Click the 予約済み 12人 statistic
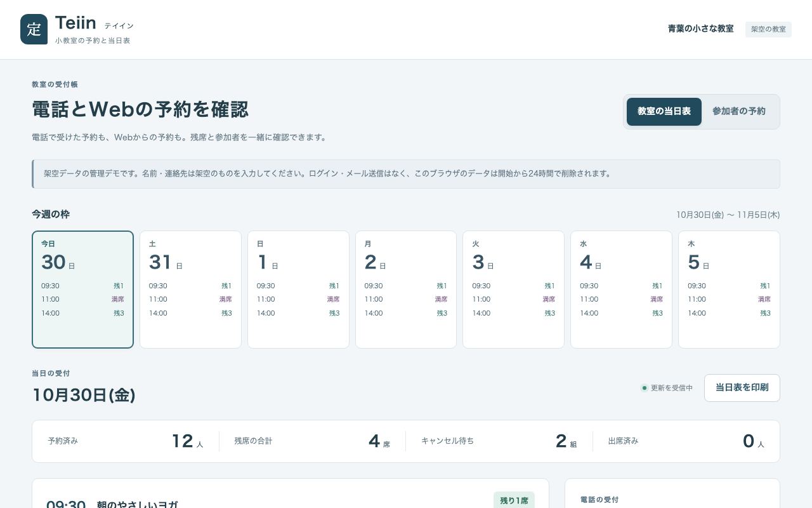The image size is (812, 508). coord(126,441)
